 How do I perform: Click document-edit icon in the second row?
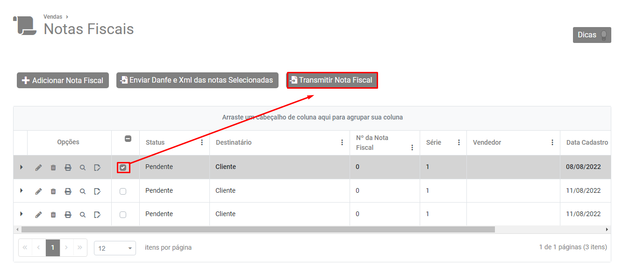(97, 191)
